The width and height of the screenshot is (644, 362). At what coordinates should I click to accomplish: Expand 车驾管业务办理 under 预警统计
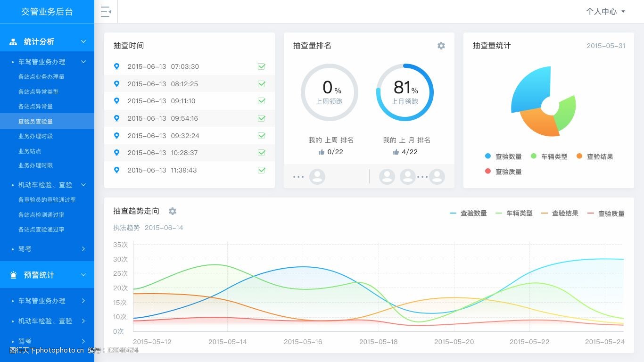(83, 301)
